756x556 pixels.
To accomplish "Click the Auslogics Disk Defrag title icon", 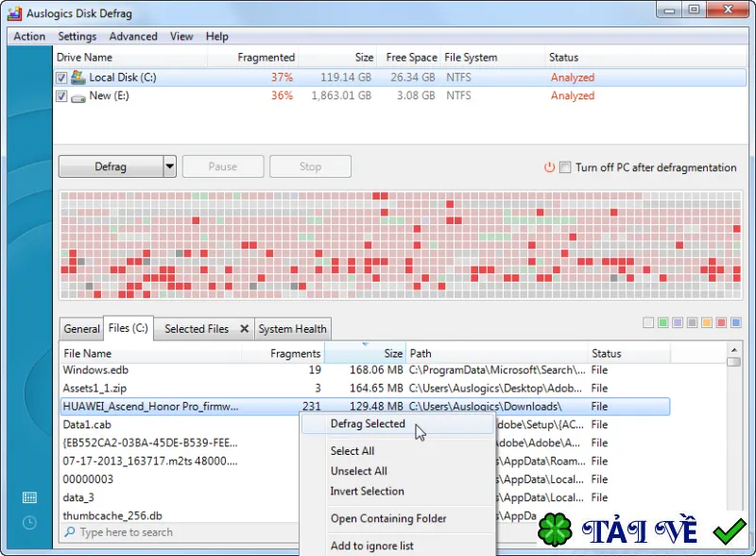I will tap(14, 13).
